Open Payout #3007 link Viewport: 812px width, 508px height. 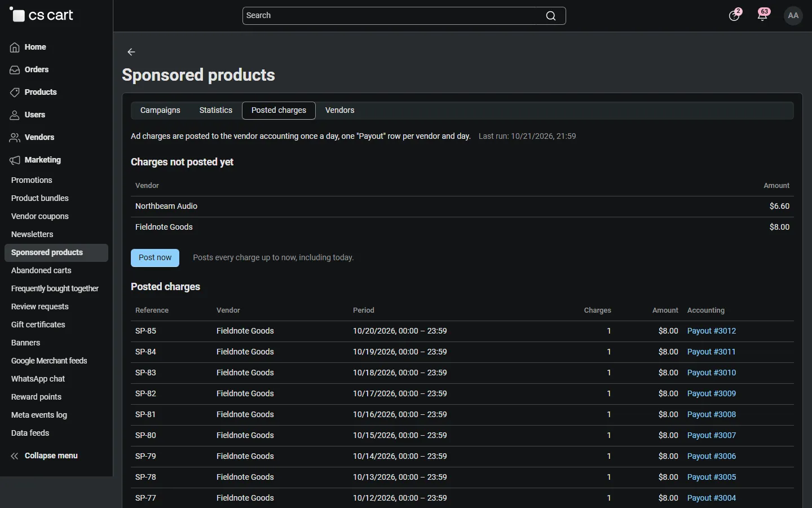tap(712, 435)
